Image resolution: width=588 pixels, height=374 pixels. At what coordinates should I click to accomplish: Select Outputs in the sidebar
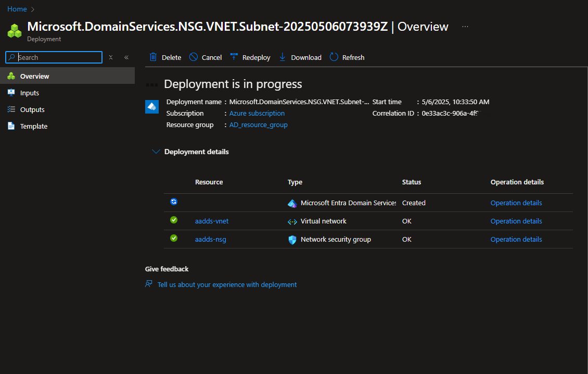point(32,109)
